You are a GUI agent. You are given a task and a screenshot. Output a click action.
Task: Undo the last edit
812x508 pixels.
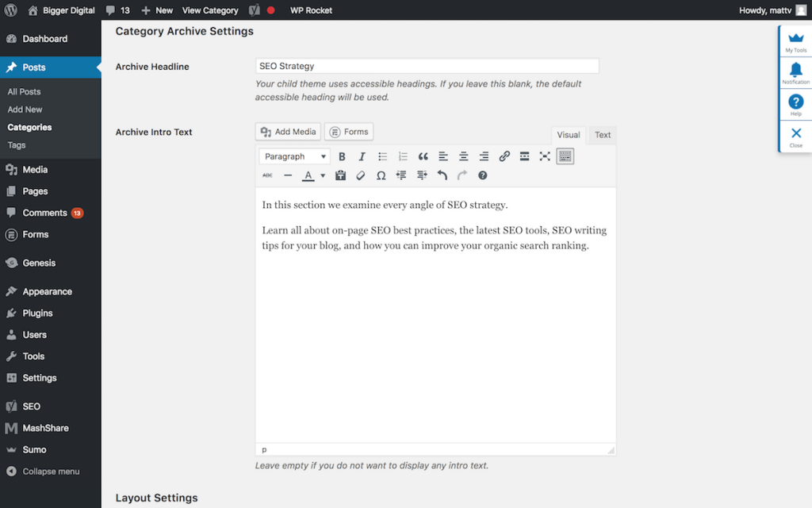point(442,175)
